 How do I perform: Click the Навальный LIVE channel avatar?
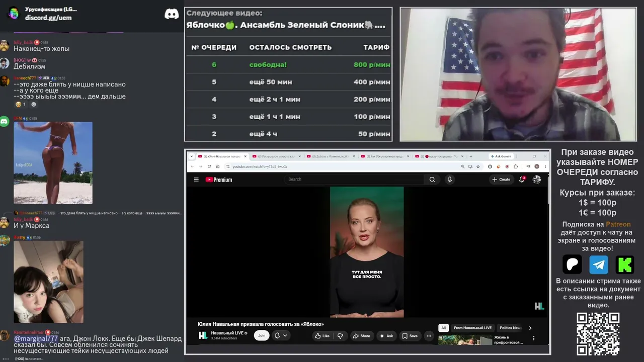click(x=203, y=335)
